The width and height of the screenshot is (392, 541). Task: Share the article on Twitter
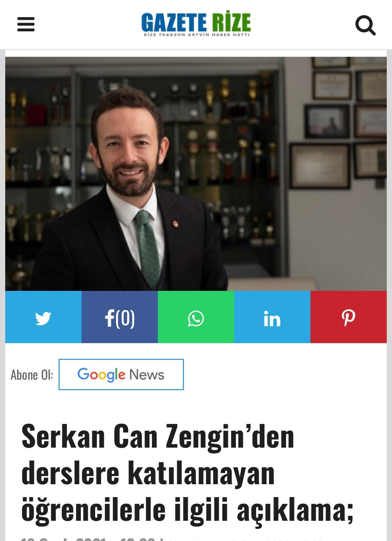click(43, 317)
